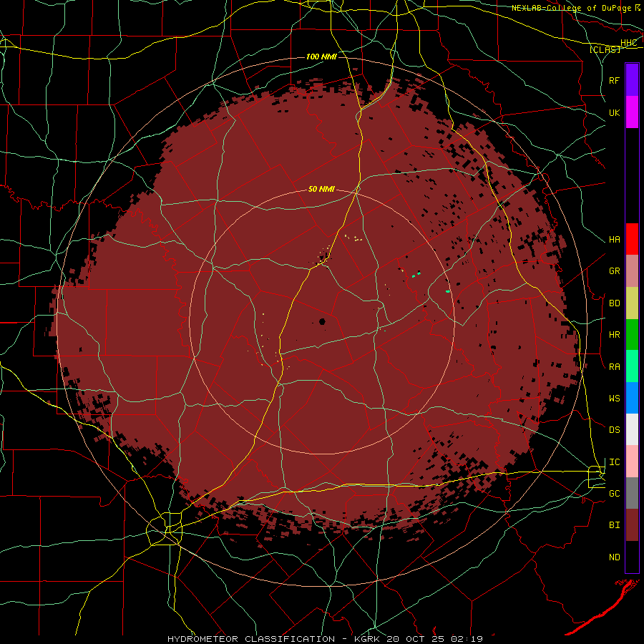644x644 pixels.
Task: Click the DS legend label
Action: tap(615, 430)
